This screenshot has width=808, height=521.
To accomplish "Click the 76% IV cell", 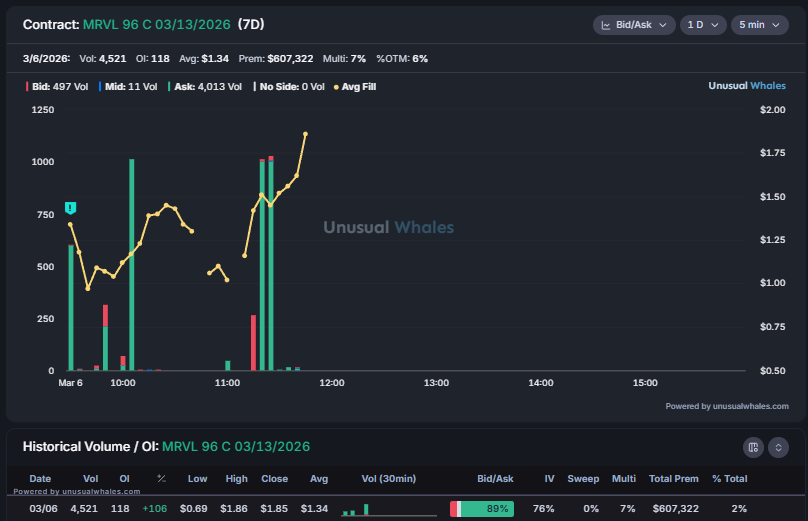I will pos(544,509).
